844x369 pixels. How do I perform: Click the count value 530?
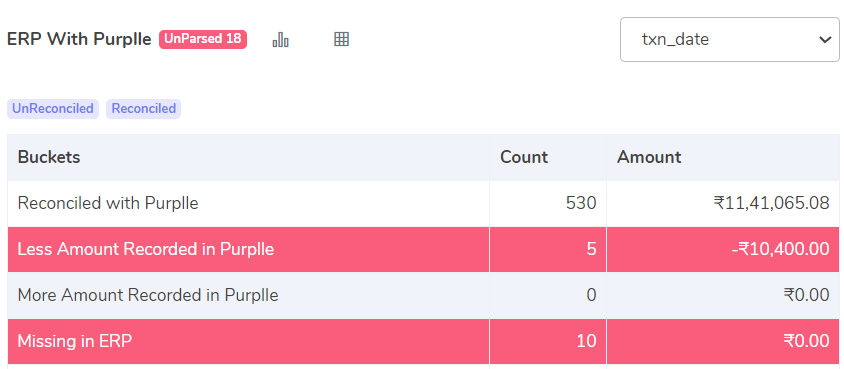581,203
